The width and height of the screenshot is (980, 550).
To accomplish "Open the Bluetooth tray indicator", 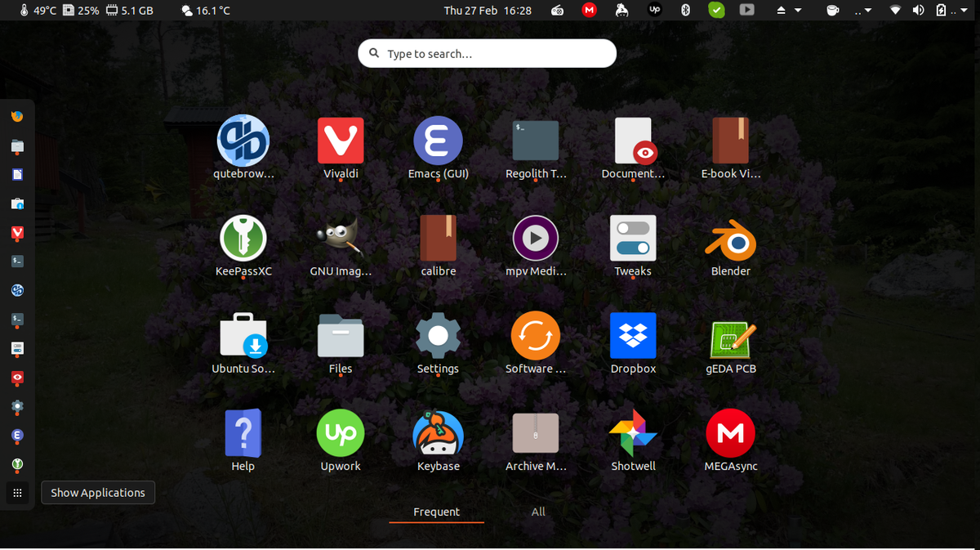I will 686,11.
